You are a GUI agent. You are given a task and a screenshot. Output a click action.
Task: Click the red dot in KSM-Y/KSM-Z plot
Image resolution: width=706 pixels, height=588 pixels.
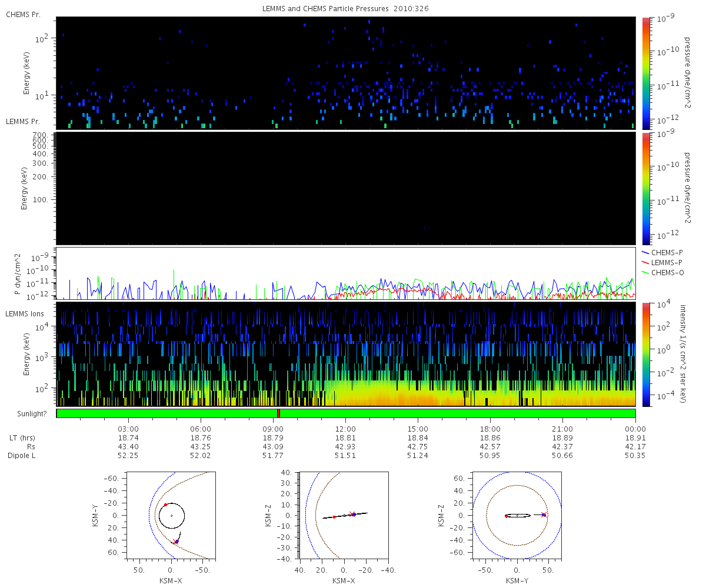point(507,516)
